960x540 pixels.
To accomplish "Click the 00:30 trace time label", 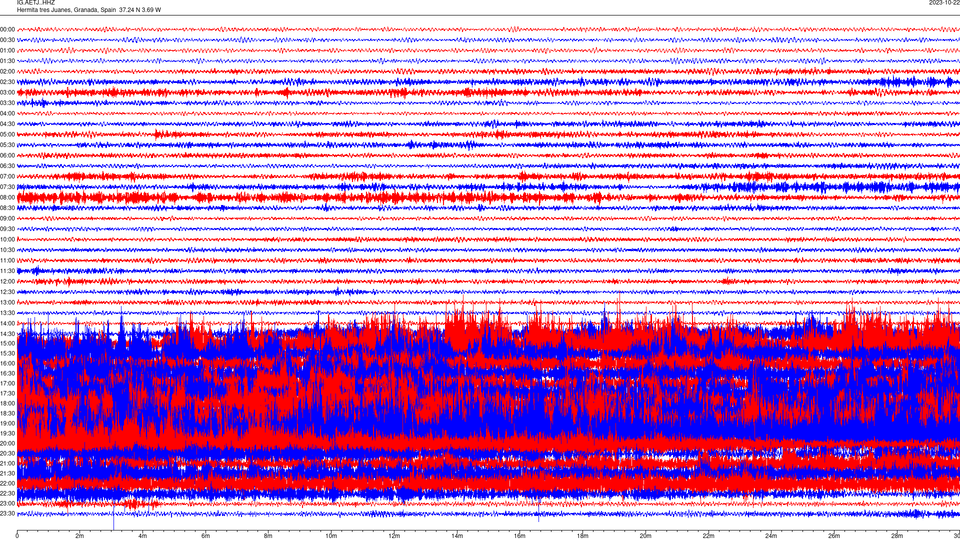I will 8,40.
